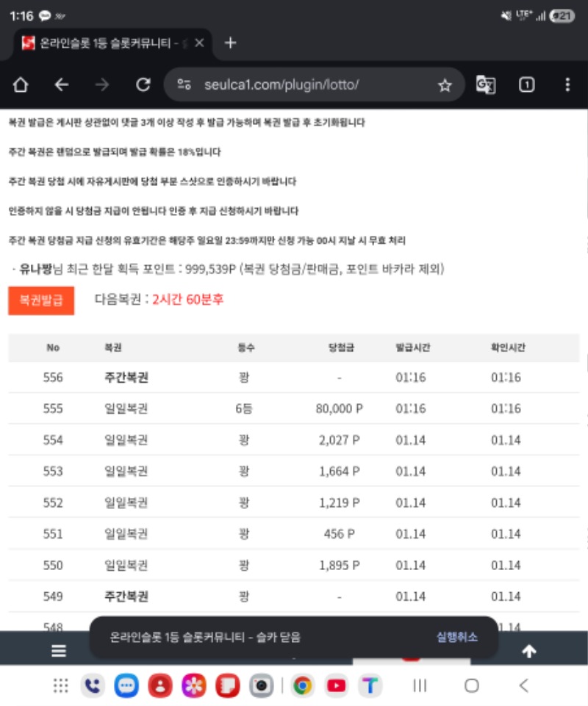Close the current browser tab
Viewport: 588px width, 706px height.
199,43
